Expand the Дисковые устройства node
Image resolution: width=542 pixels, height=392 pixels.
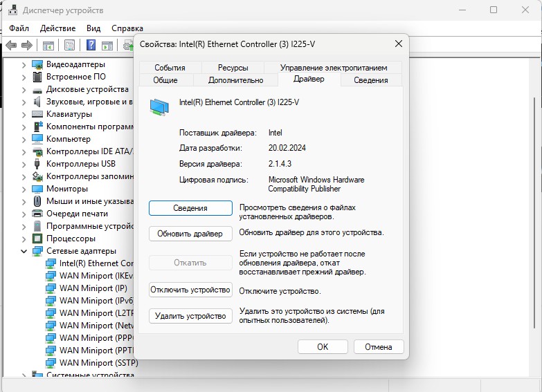24,90
